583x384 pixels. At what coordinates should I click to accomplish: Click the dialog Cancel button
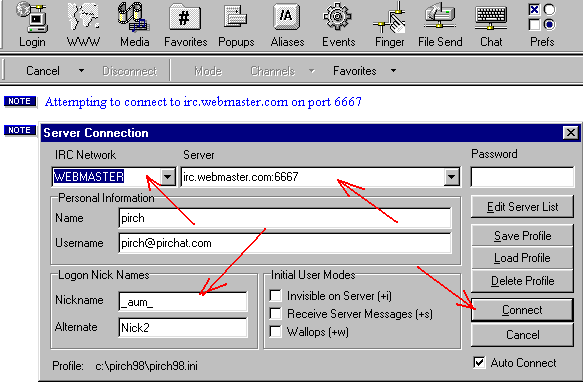click(522, 335)
